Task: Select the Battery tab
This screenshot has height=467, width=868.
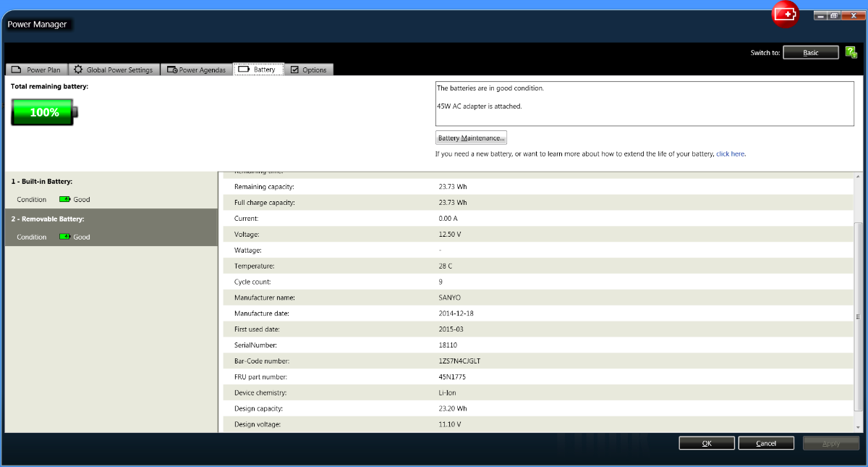Action: pos(258,70)
